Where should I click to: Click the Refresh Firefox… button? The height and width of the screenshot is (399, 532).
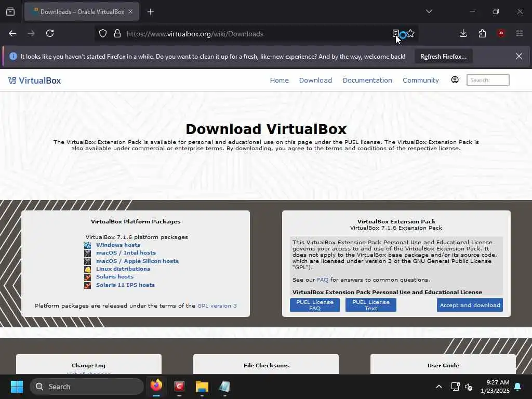click(444, 57)
